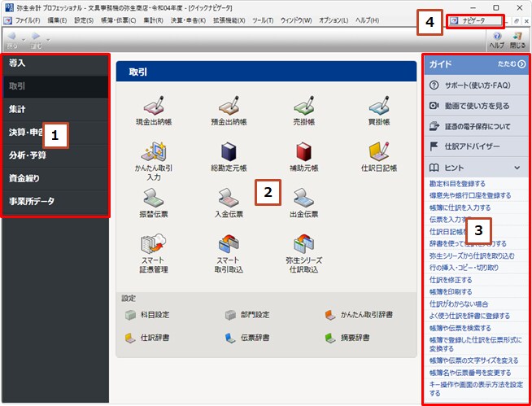Launch スマート証憑管理 icon
The width and height of the screenshot is (532, 406).
click(154, 254)
